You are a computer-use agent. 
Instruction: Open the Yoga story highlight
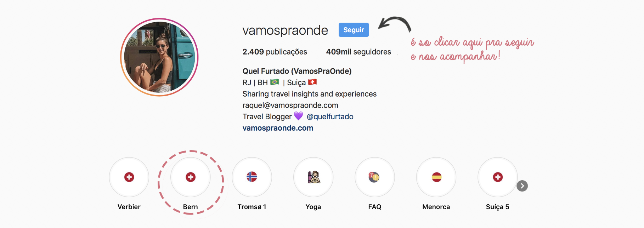(313, 177)
